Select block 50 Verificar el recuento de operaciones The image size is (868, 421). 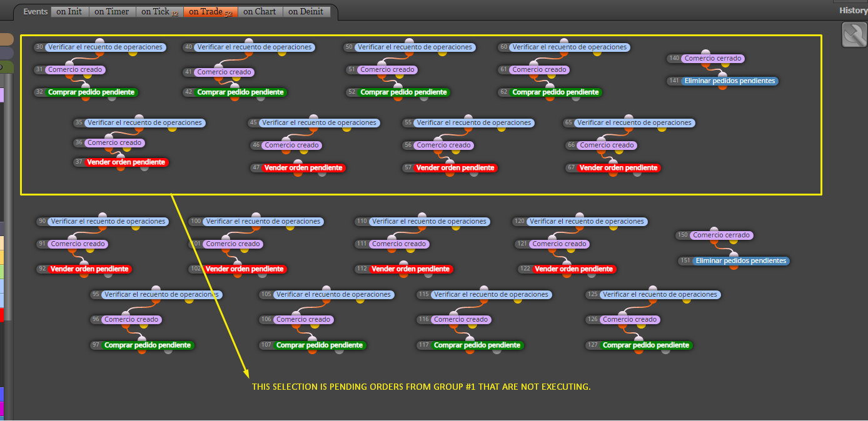410,47
